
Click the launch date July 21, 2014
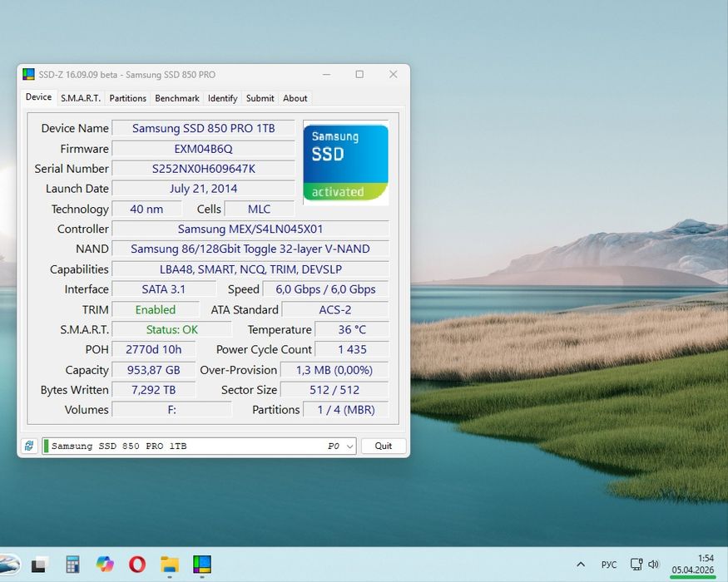[203, 189]
